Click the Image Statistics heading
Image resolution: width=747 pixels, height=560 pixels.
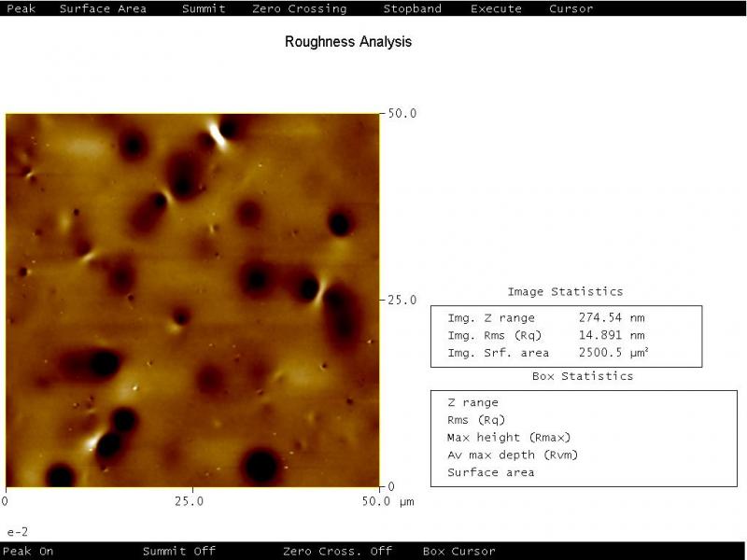coord(565,291)
